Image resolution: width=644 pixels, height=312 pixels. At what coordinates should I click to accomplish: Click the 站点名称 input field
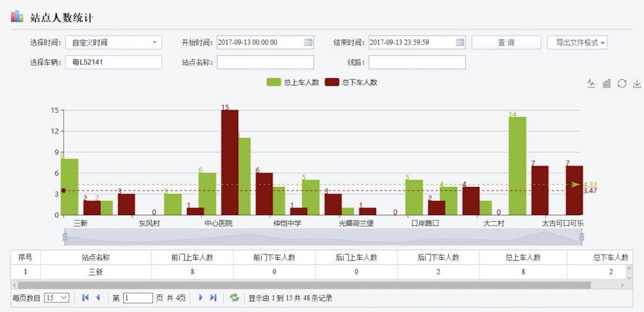tap(265, 63)
